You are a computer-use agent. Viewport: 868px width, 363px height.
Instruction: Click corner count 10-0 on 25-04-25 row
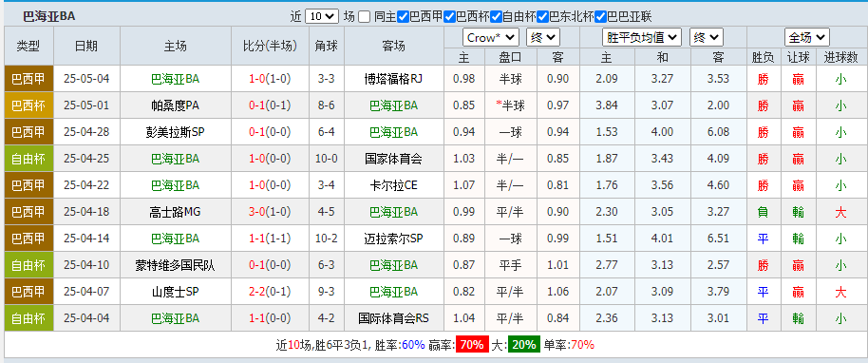click(326, 159)
